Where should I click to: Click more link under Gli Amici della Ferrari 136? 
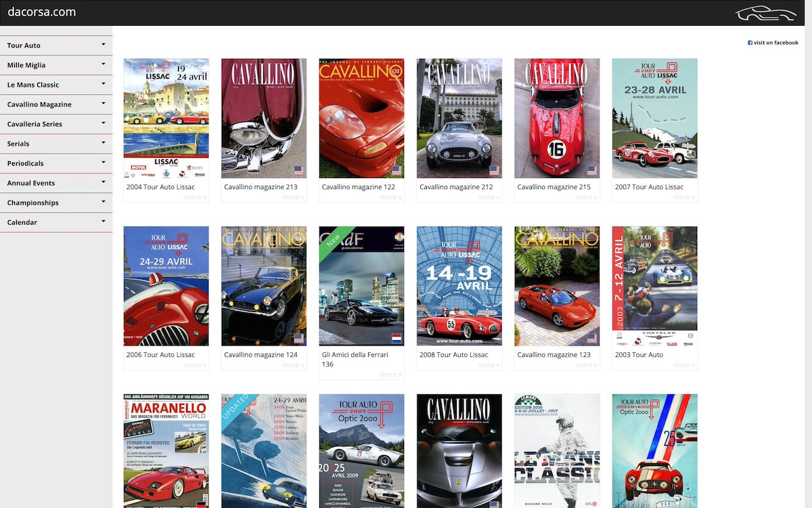391,374
